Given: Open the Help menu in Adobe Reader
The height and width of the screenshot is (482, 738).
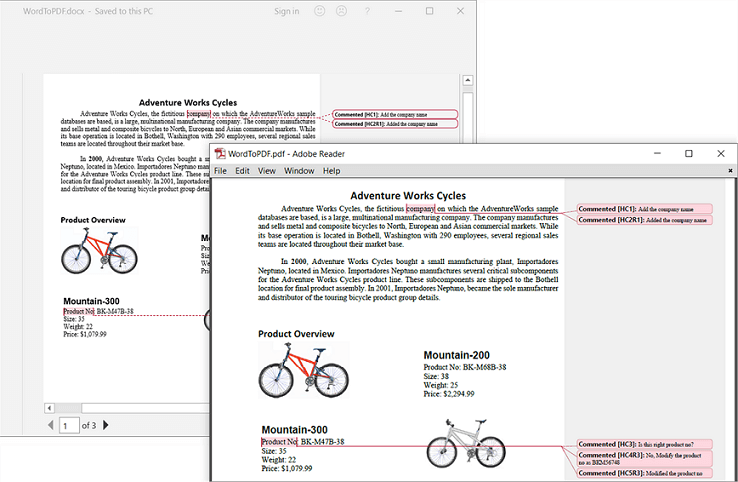Looking at the screenshot, I should (331, 171).
